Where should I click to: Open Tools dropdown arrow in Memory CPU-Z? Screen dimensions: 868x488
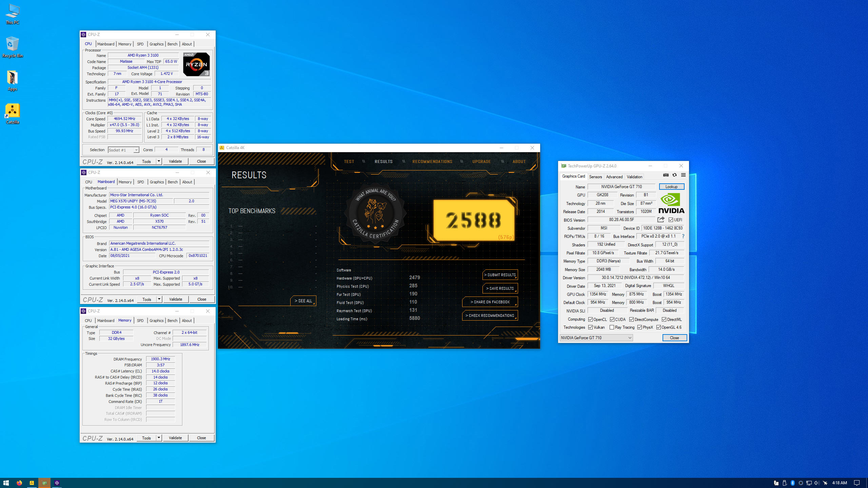coord(159,438)
